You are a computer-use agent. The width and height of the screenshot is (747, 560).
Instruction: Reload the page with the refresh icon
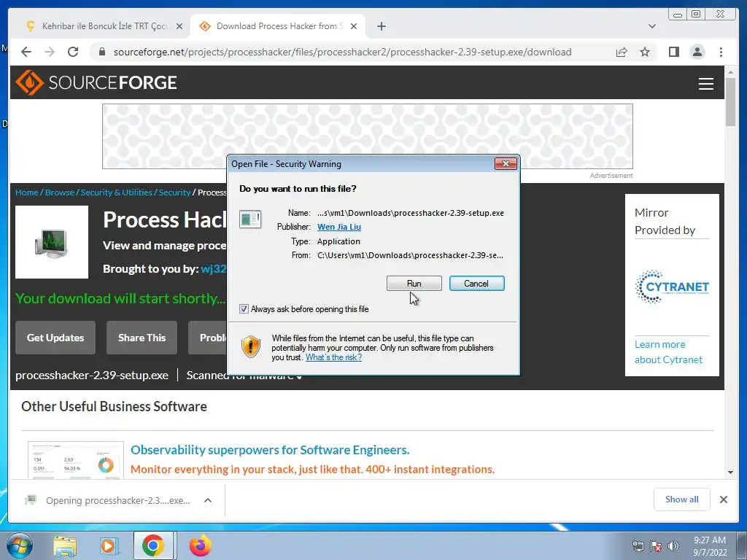(x=73, y=52)
